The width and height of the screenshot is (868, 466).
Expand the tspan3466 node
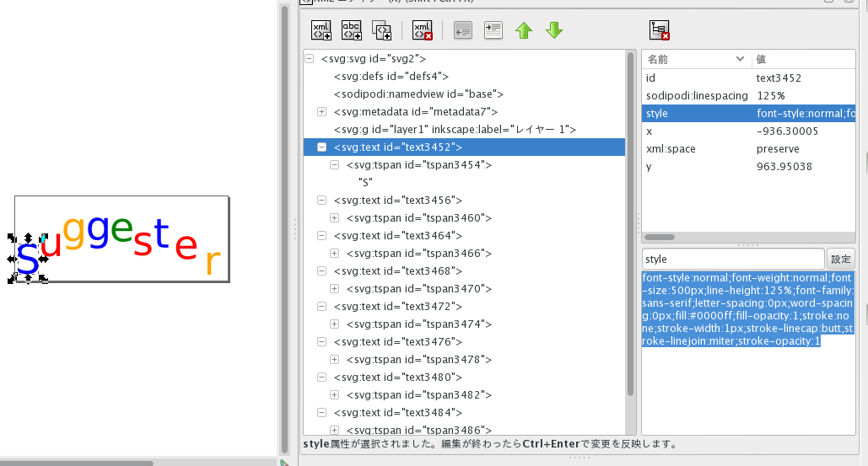click(334, 253)
